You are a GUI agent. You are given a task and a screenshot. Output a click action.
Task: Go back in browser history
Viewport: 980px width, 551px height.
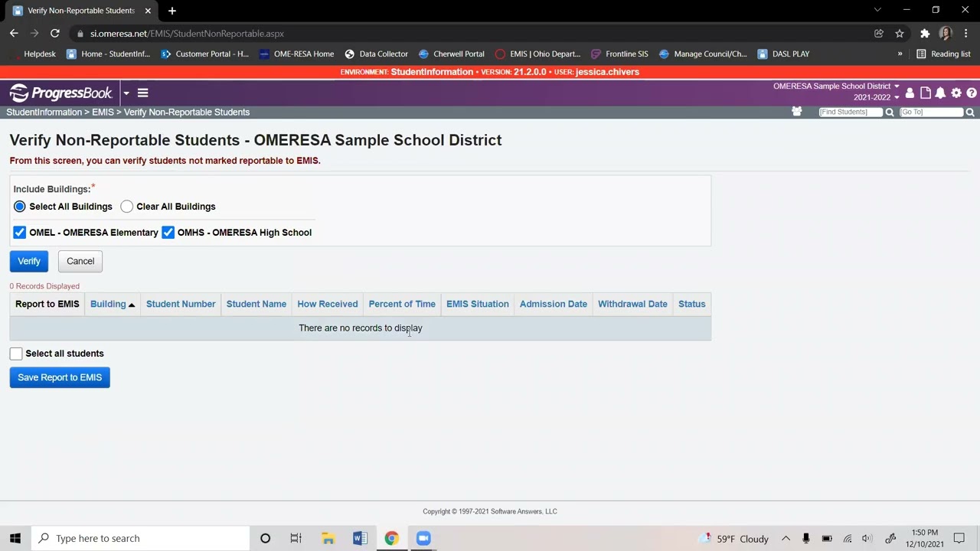coord(14,34)
